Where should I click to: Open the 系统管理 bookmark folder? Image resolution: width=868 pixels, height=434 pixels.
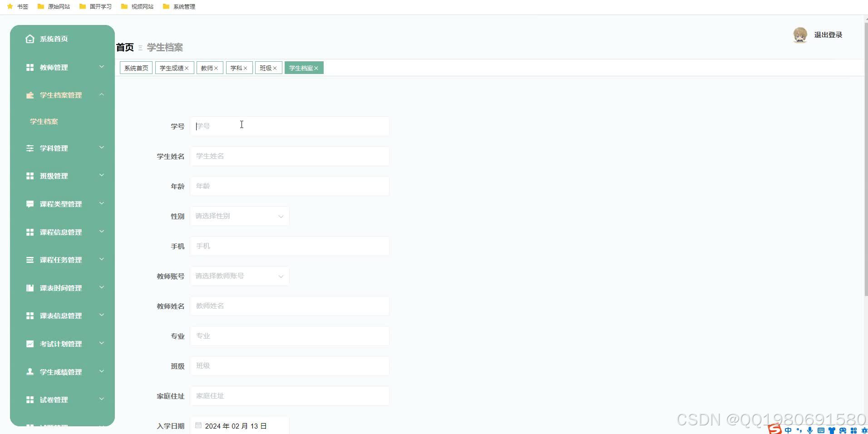tap(179, 6)
